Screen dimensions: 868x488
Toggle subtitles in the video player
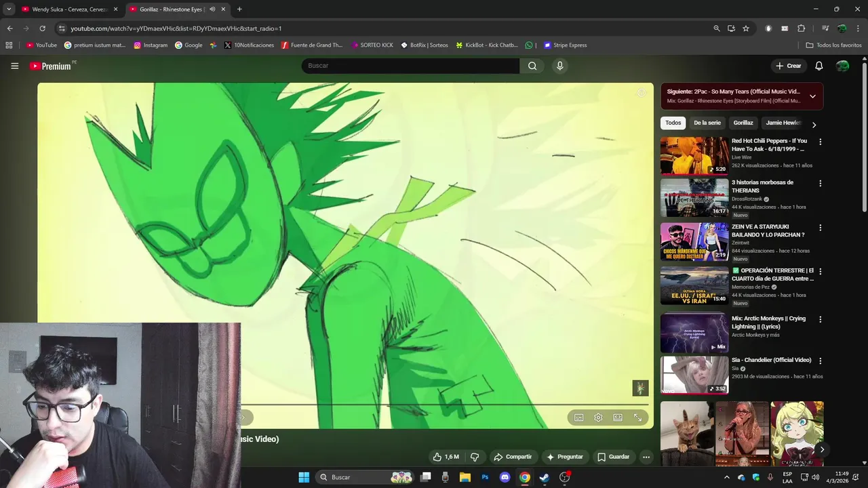click(x=579, y=418)
